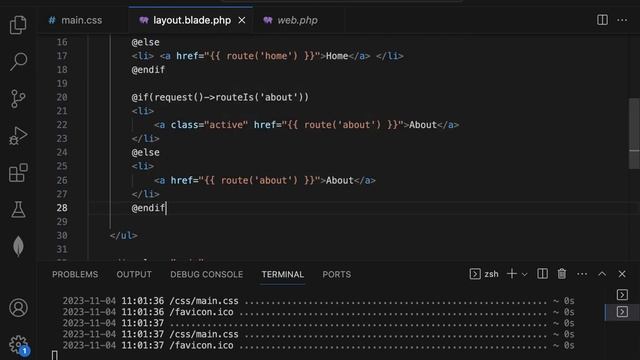Click the @else on line 24
The image size is (640, 360).
tap(145, 152)
